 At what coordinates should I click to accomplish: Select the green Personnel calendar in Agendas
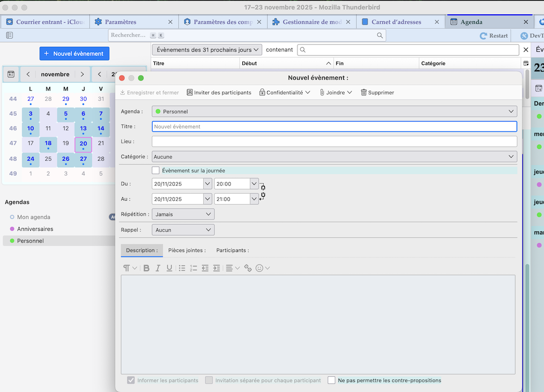click(31, 241)
